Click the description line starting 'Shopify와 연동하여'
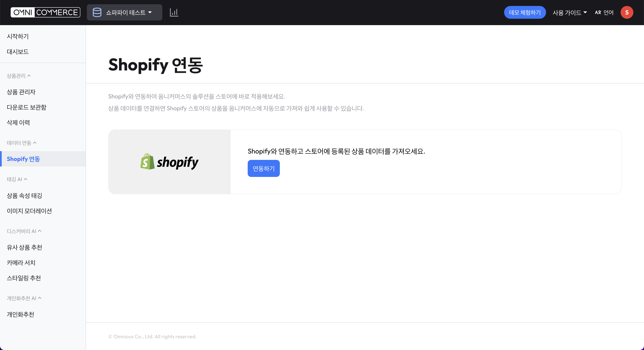Image resolution: width=644 pixels, height=350 pixels. [x=197, y=96]
